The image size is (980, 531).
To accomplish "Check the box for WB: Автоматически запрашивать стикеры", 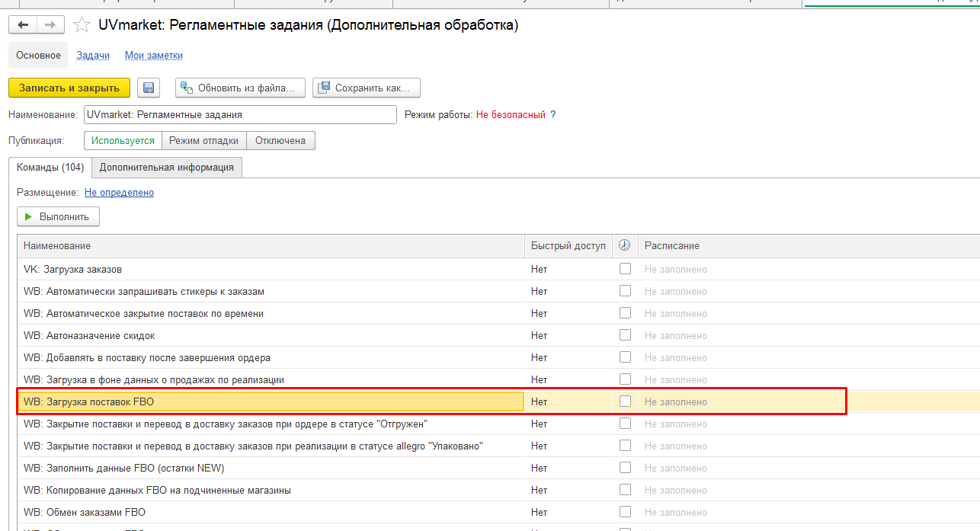I will click(625, 291).
